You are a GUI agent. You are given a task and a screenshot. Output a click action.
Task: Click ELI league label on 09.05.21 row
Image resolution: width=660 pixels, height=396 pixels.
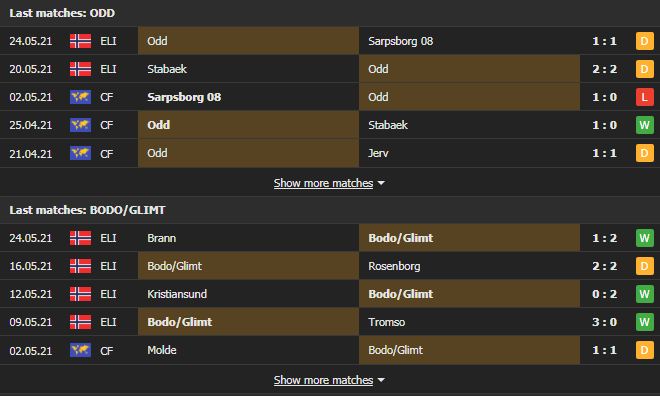108,322
